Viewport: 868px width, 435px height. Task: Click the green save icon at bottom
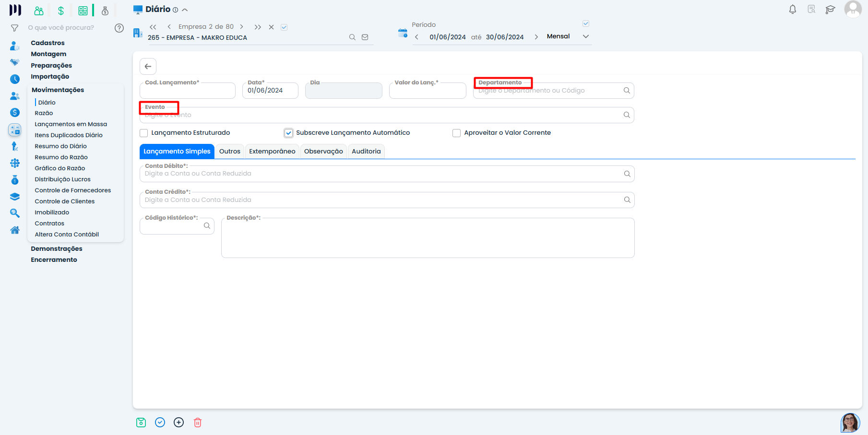pyautogui.click(x=141, y=423)
